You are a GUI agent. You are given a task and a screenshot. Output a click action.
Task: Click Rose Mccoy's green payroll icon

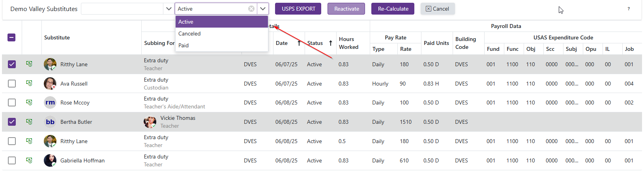(29, 102)
